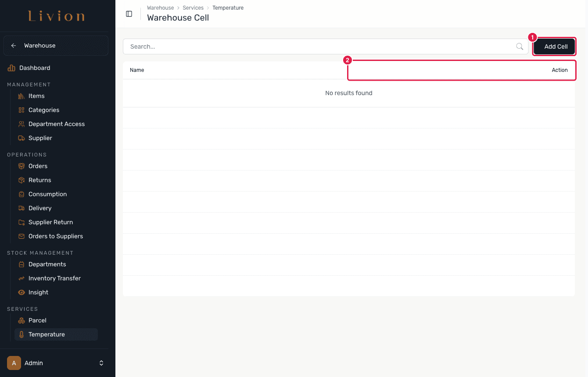This screenshot has width=588, height=377.
Task: Click the Temperature thermometer icon
Action: pos(22,334)
